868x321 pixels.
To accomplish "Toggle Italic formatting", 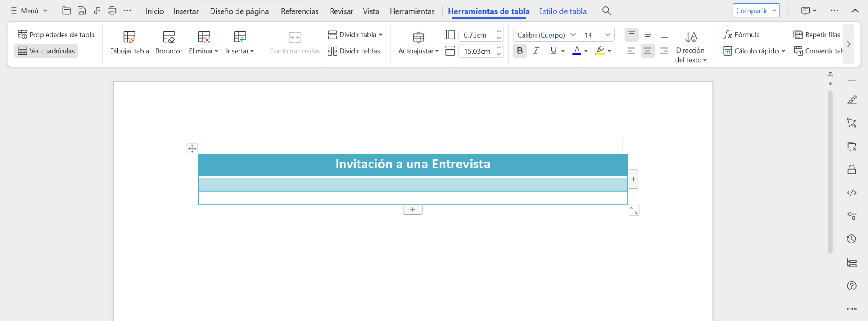I will pyautogui.click(x=536, y=51).
